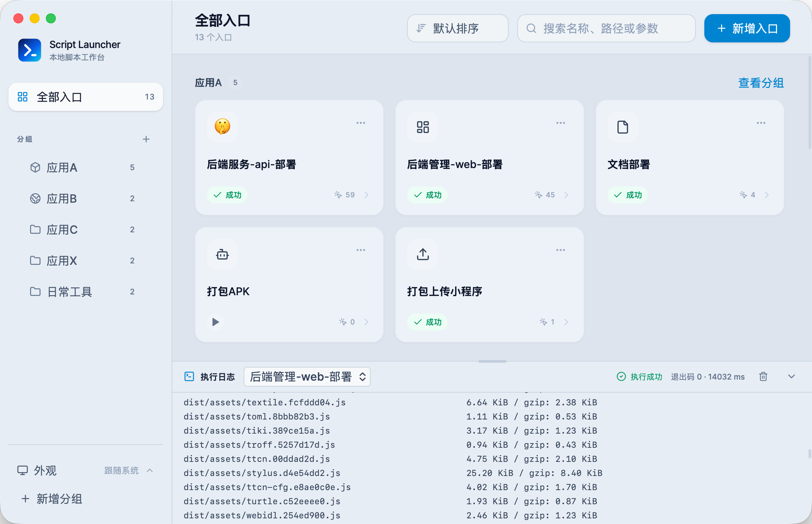Expand details arrow on 打包上传小程序 card
The width and height of the screenshot is (812, 524).
tap(566, 322)
